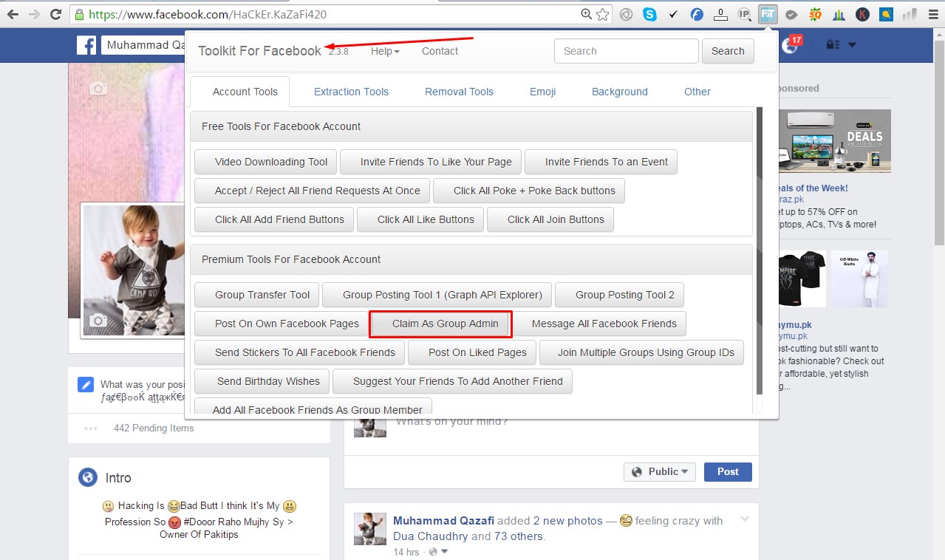Viewport: 945px width, 560px height.
Task: Click Post On Liked Pages
Action: pyautogui.click(x=472, y=352)
